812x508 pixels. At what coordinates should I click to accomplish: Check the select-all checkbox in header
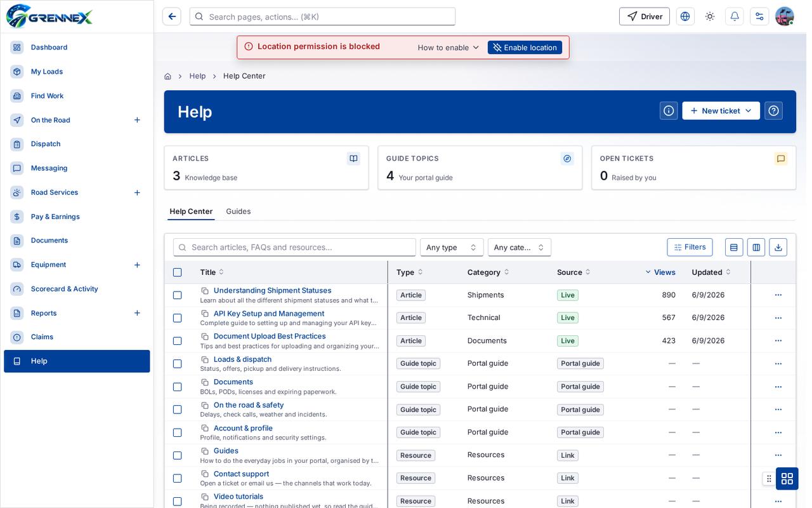177,272
